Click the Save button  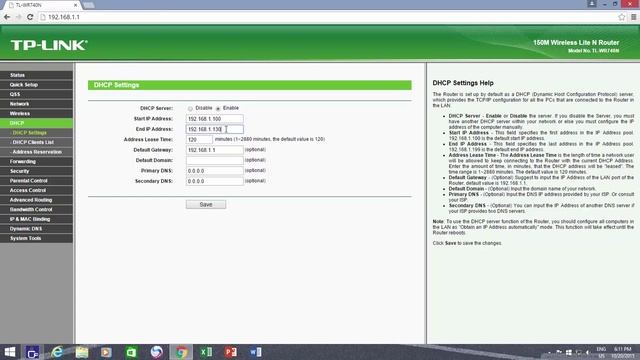tap(206, 204)
